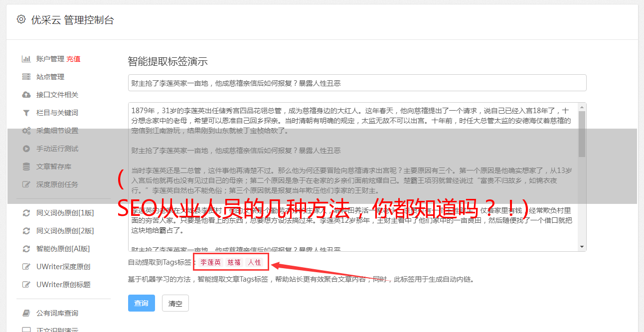Click the bar chart icon for 账户管理
The height and width of the screenshot is (332, 644).
[x=26, y=59]
